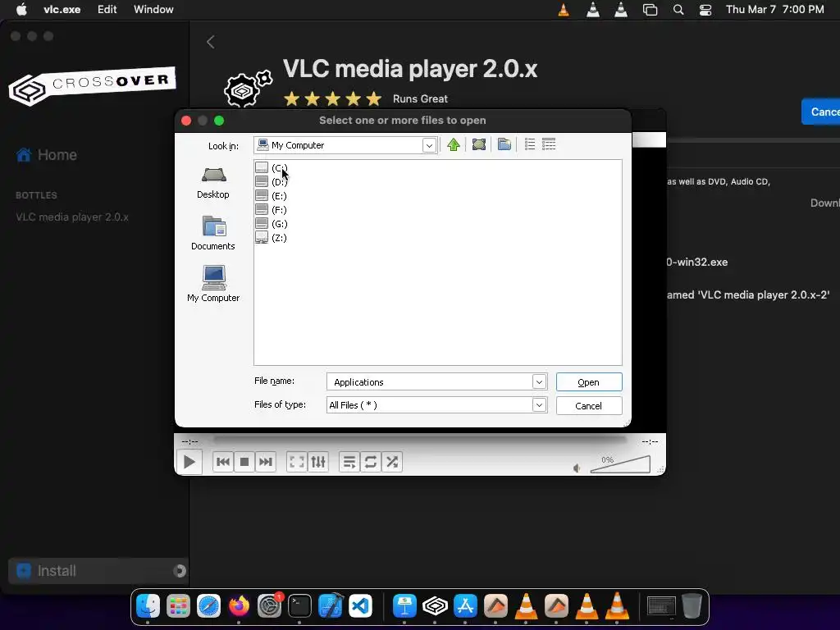Skip to next track in VLC
Screen dimensions: 840x630
266,462
